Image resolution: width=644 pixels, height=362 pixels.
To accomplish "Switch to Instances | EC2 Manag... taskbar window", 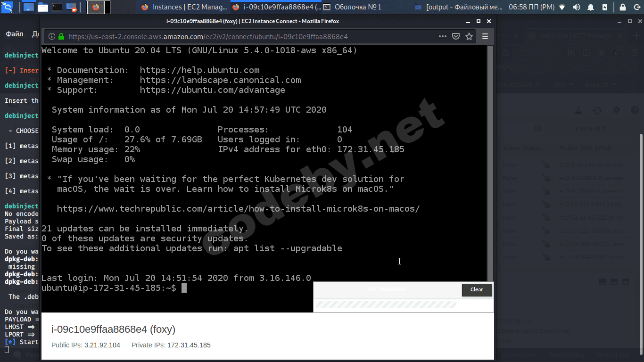I will click(x=183, y=7).
